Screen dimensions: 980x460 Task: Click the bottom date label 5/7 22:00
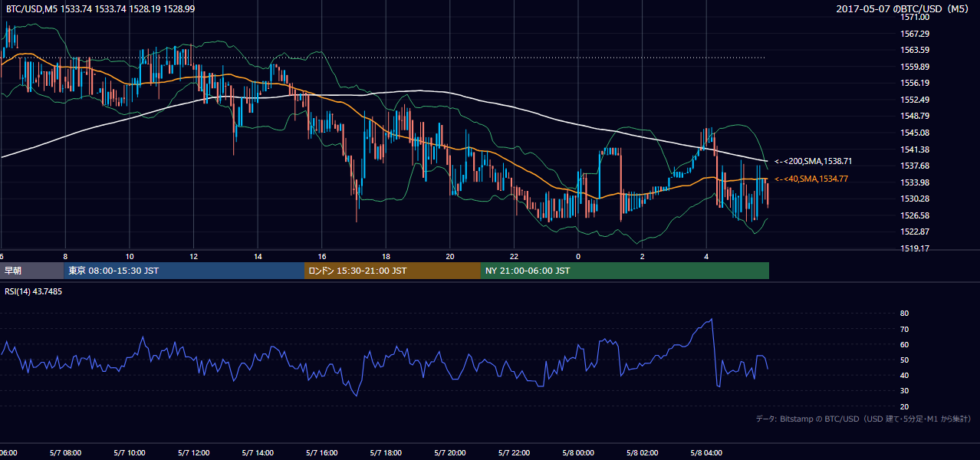[514, 453]
